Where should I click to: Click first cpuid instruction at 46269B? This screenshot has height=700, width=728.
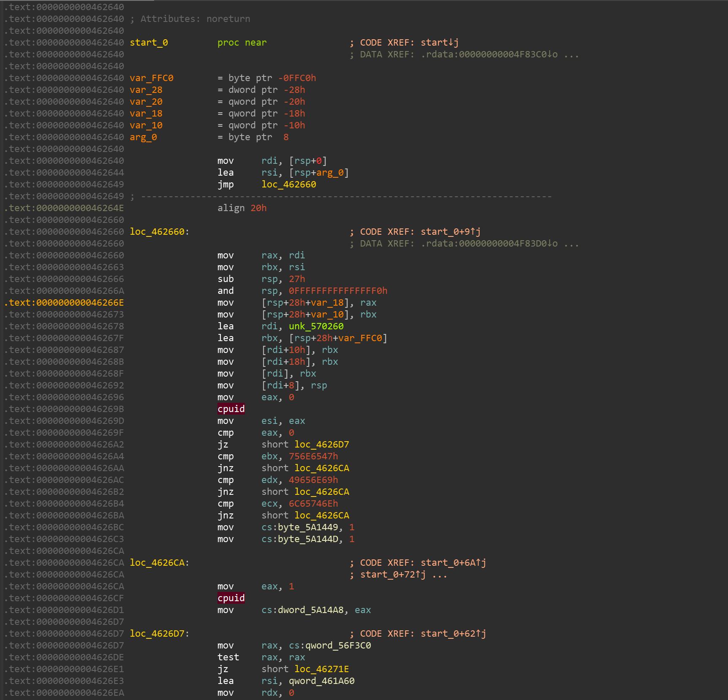(231, 409)
